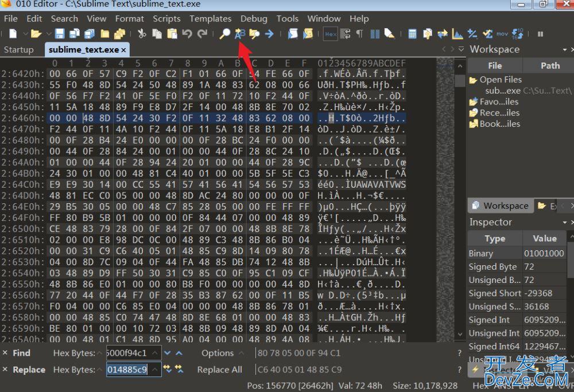The height and width of the screenshot is (392, 574).
Task: Click the Save All toolbar icon
Action: click(x=90, y=34)
